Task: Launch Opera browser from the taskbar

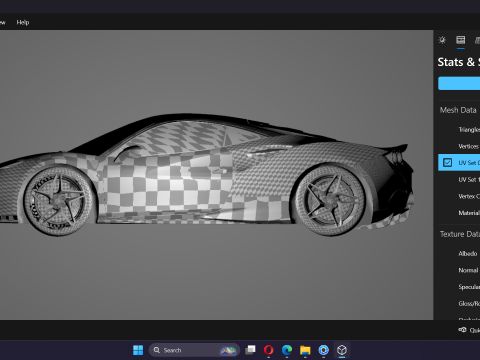Action: tap(268, 350)
